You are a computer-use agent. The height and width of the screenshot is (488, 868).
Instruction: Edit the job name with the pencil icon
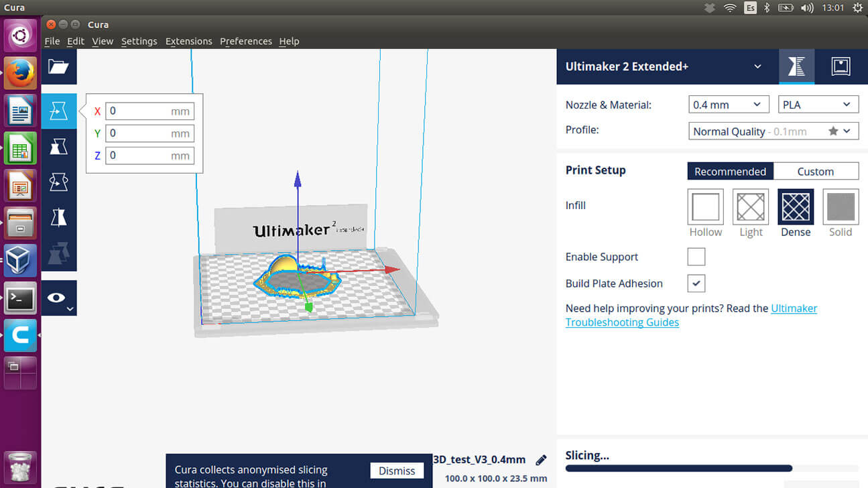(541, 460)
